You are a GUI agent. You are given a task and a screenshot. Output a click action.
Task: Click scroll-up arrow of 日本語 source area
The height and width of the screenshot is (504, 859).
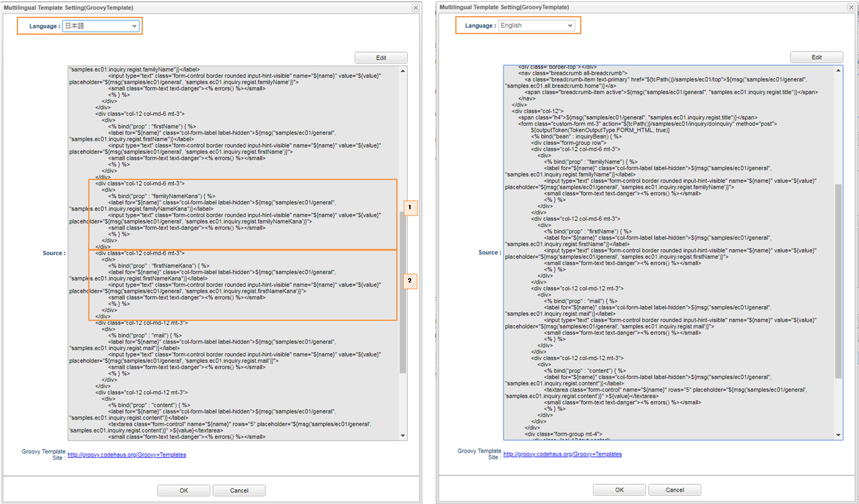(x=402, y=71)
